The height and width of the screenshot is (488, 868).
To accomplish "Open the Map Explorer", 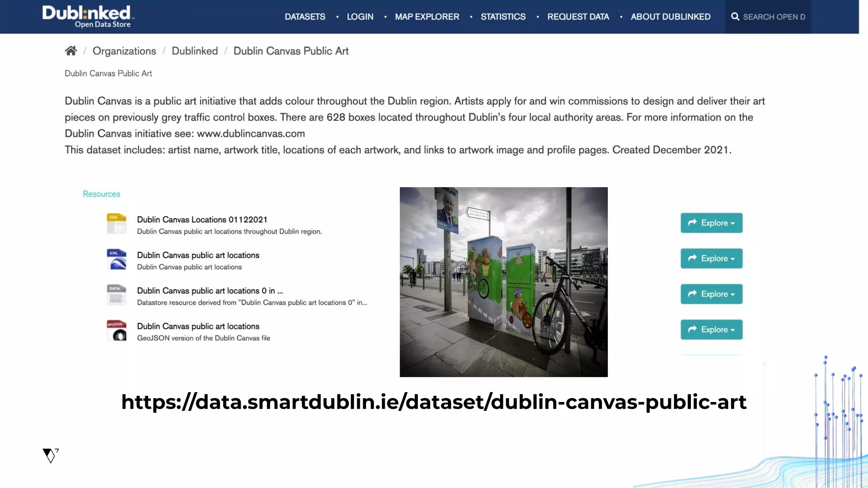I will tap(427, 17).
